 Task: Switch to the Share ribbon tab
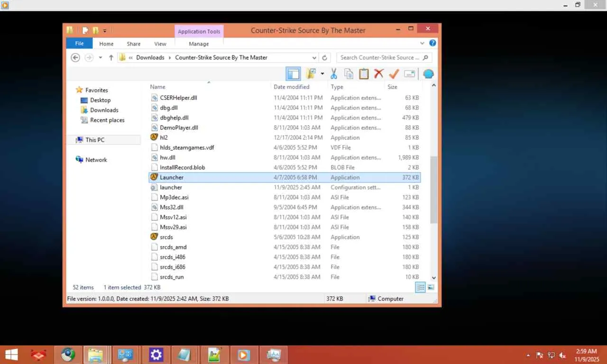tap(134, 44)
